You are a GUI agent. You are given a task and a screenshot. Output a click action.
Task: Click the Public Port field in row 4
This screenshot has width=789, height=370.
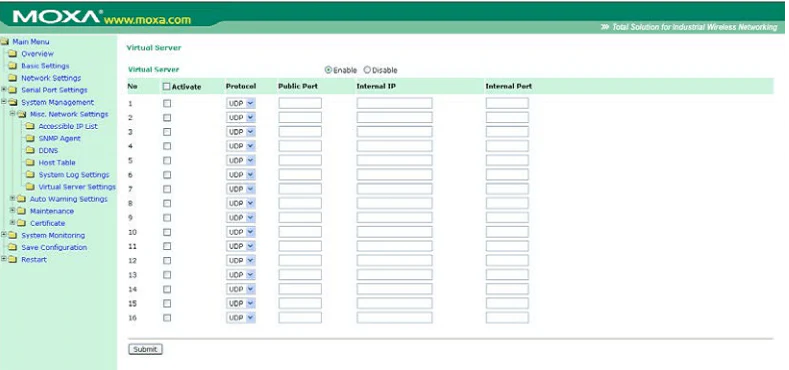300,146
